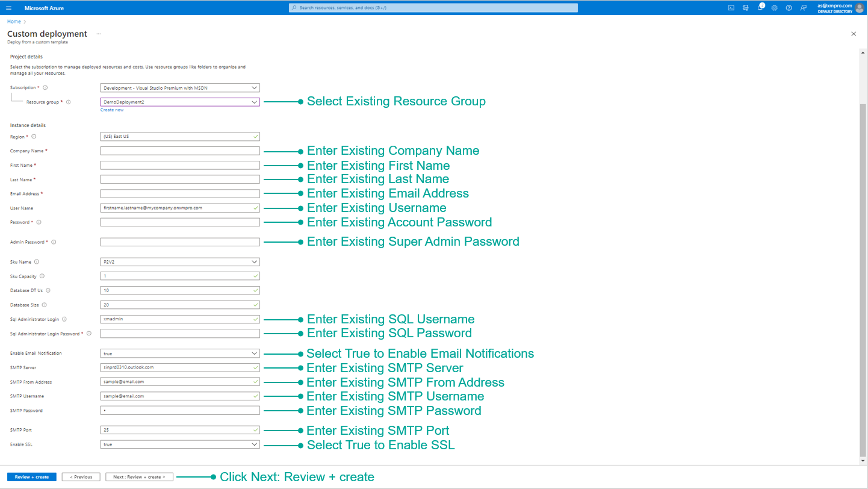868x489 pixels.
Task: Expand the Subscription dropdown
Action: click(180, 88)
